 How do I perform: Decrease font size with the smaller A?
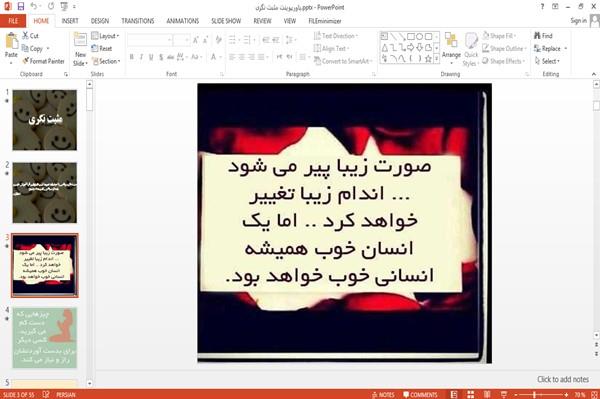pos(206,39)
